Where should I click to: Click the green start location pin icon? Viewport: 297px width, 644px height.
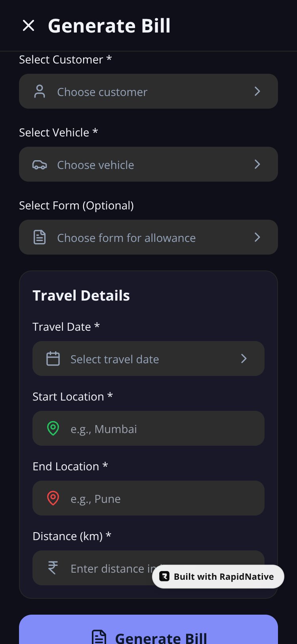coord(53,428)
